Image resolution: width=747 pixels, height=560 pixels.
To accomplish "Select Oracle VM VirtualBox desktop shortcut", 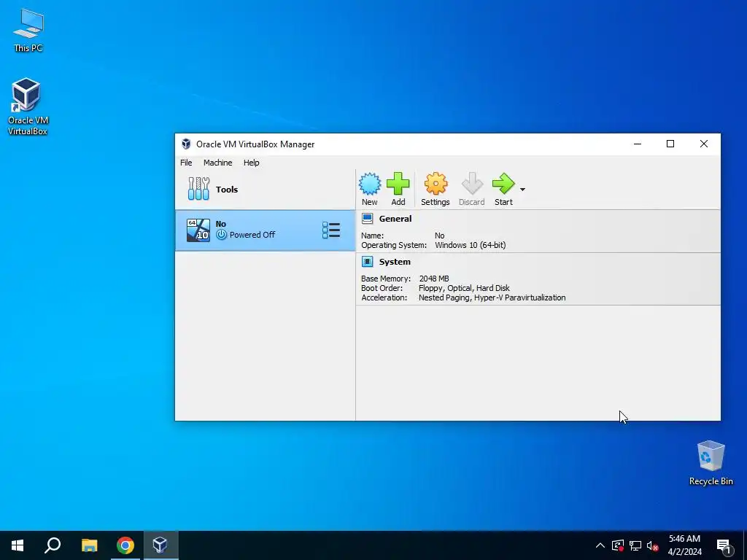I will pyautogui.click(x=28, y=106).
